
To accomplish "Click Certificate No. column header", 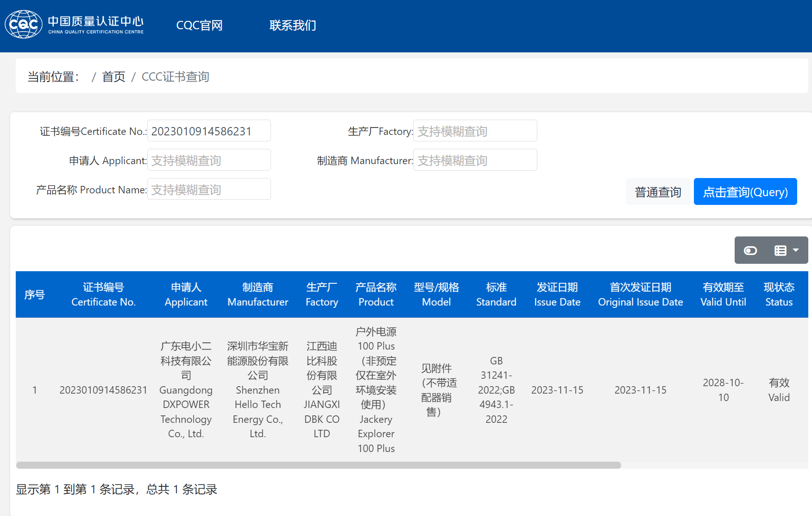I will (x=103, y=294).
